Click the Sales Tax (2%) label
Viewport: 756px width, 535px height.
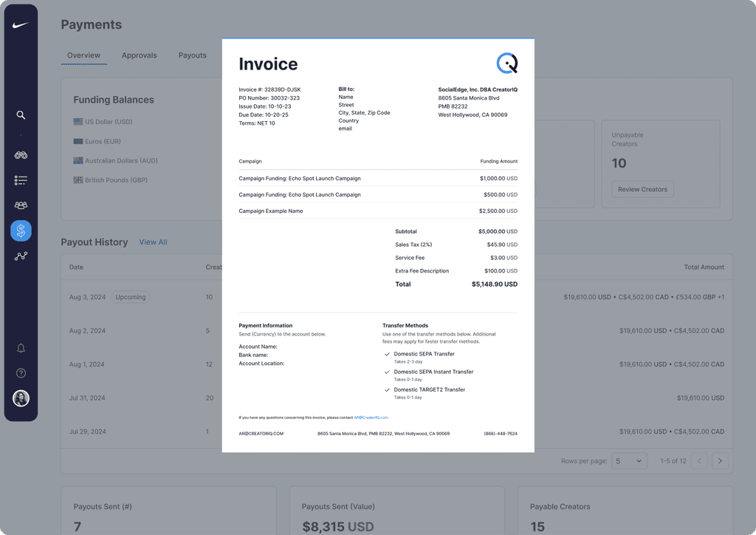click(x=413, y=245)
